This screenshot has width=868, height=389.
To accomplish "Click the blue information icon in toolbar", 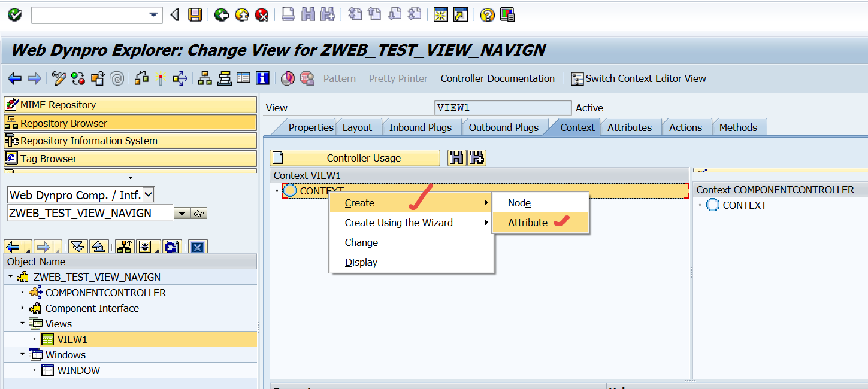I will [x=262, y=78].
